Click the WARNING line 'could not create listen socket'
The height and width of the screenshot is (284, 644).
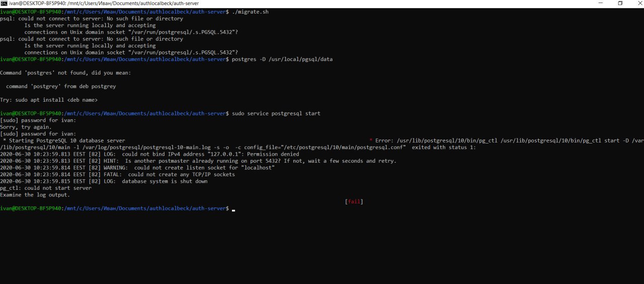click(137, 168)
